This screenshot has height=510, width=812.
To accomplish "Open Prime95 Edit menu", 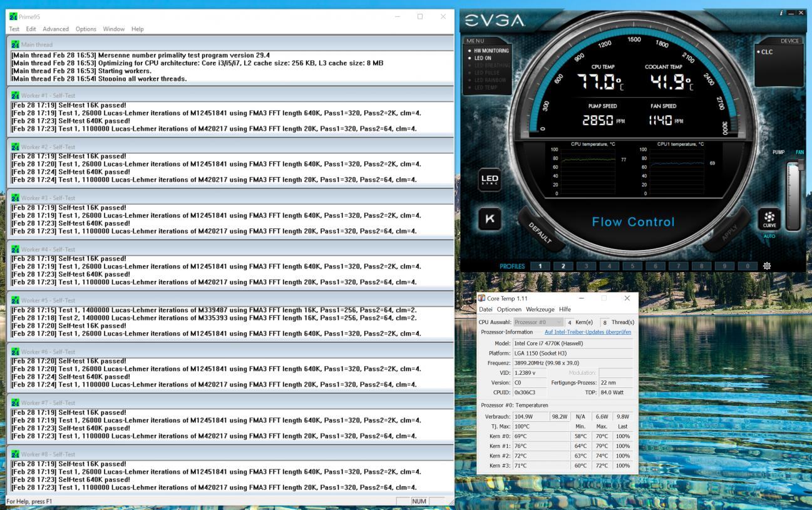I will coord(31,29).
